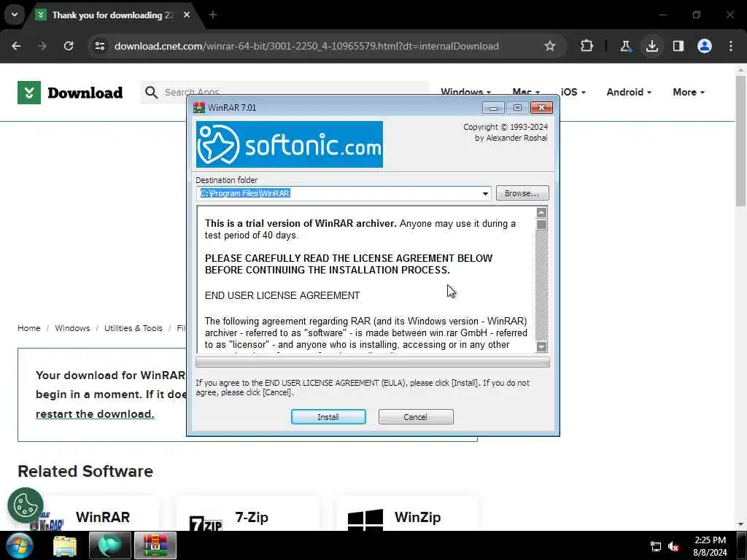Click 'restart the download.' link

(x=95, y=414)
